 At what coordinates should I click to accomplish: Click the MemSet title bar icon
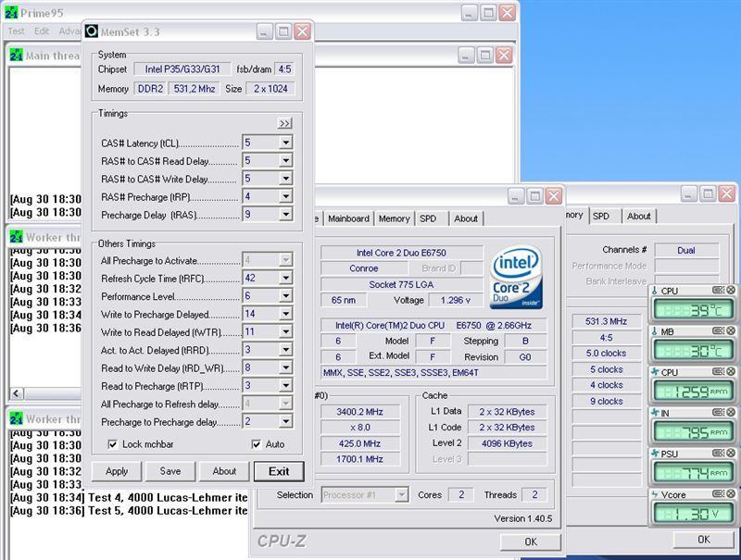[x=92, y=31]
